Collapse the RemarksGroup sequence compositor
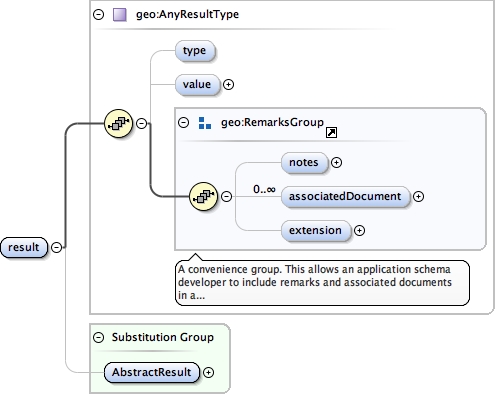This screenshot has height=395, width=496. [227, 196]
